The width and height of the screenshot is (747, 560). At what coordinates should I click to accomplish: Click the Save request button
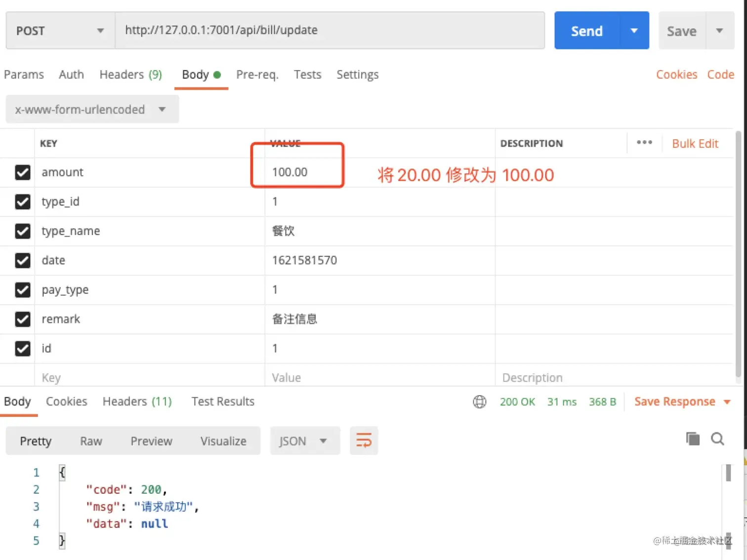[x=682, y=31]
